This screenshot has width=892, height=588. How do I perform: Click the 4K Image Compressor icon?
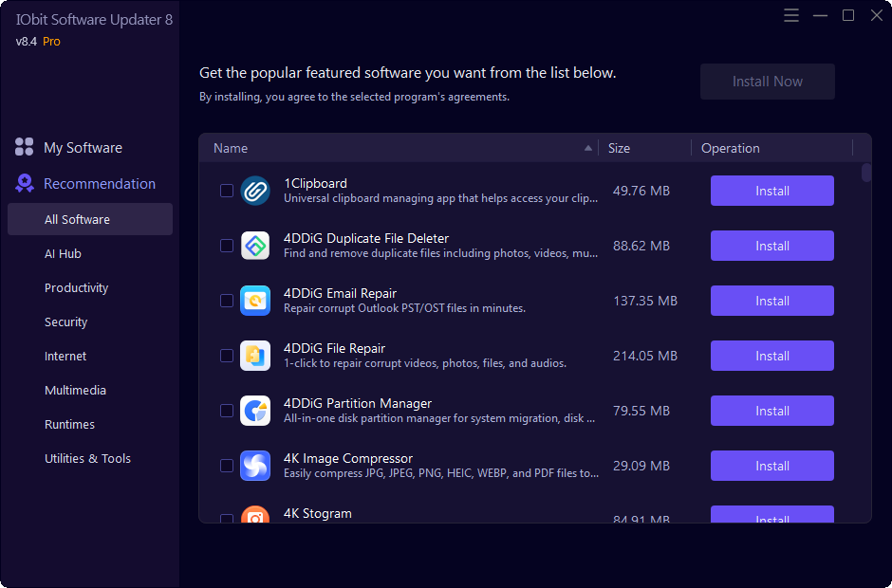click(255, 466)
